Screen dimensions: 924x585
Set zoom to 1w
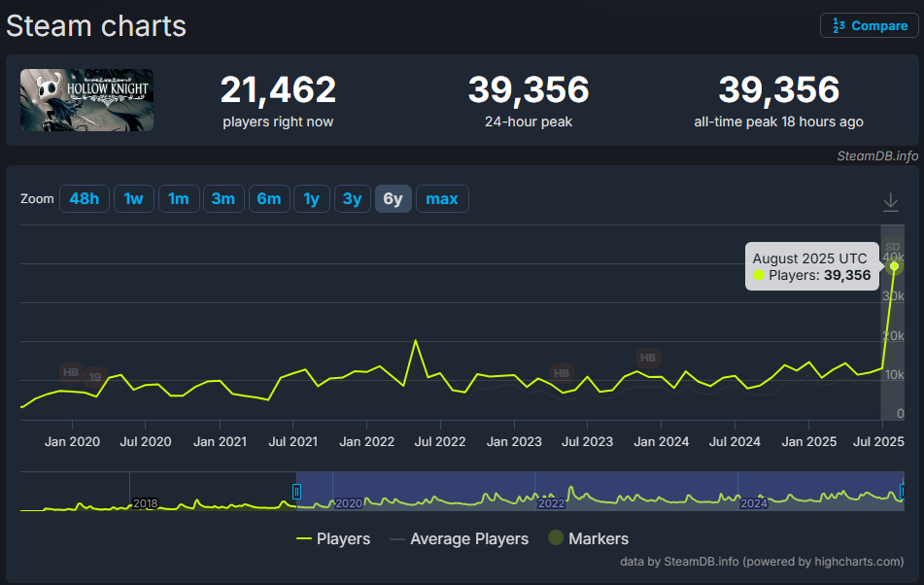click(134, 198)
